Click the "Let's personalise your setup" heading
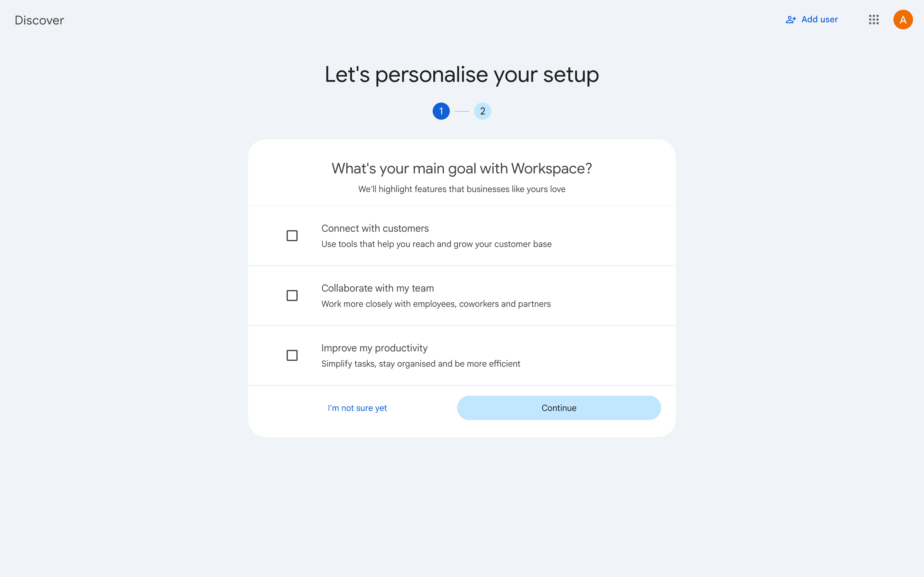This screenshot has height=577, width=924. click(462, 74)
